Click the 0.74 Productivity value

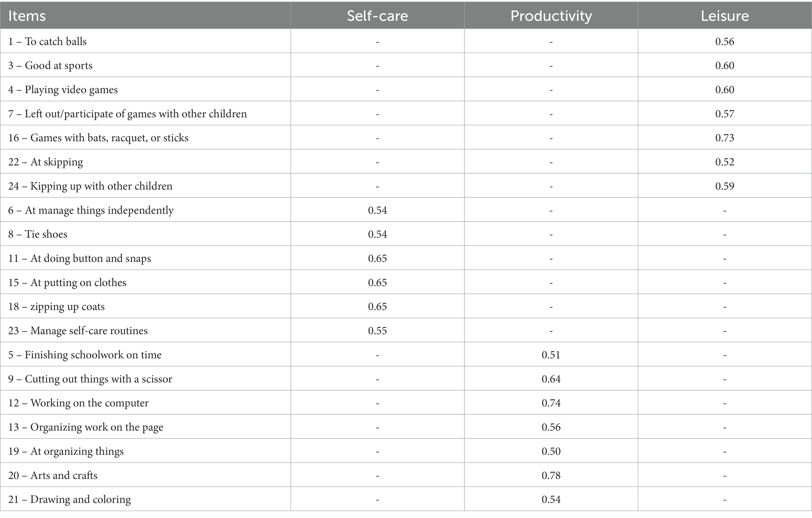(551, 403)
